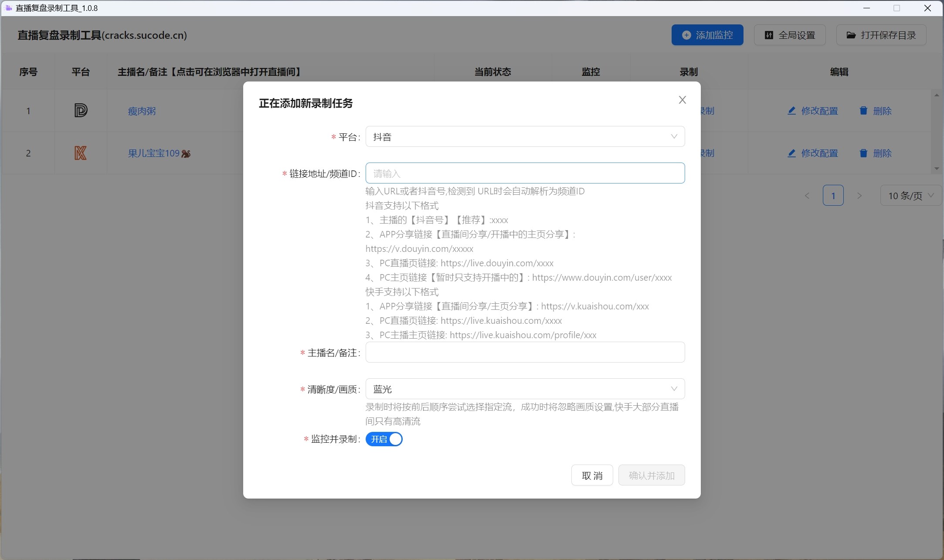The image size is (944, 560).
Task: Click the 链接地址/频道ID input field
Action: 525,173
